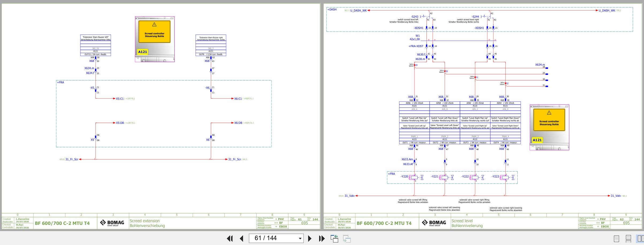The image size is (644, 245).
Task: Select the Extension Warn Buzzer right box
Action: pos(211,45)
